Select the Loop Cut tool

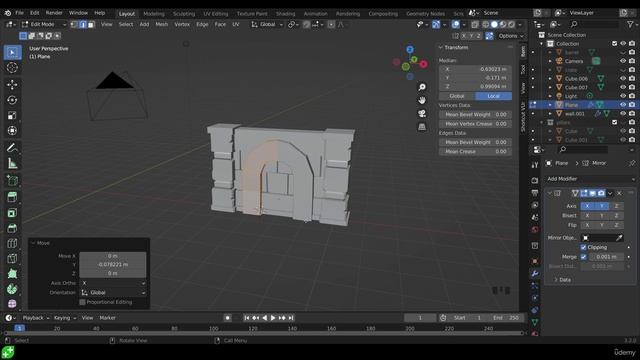coord(12,244)
